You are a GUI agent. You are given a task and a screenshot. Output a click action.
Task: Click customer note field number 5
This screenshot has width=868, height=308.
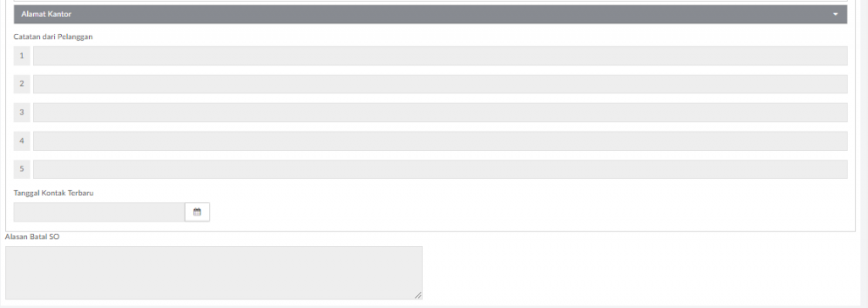tap(440, 170)
